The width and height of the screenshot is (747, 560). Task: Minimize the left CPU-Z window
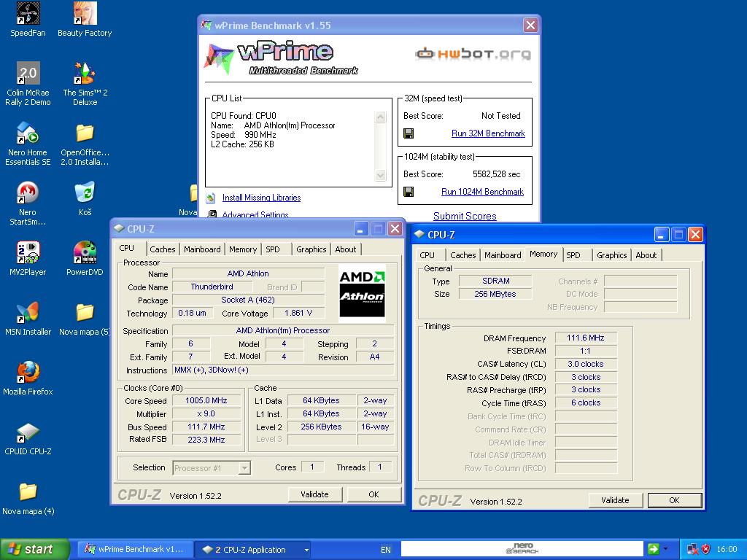pyautogui.click(x=361, y=230)
